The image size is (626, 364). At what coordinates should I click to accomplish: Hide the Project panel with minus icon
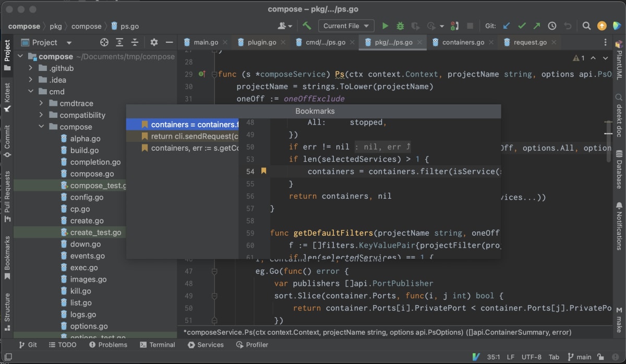click(x=169, y=42)
